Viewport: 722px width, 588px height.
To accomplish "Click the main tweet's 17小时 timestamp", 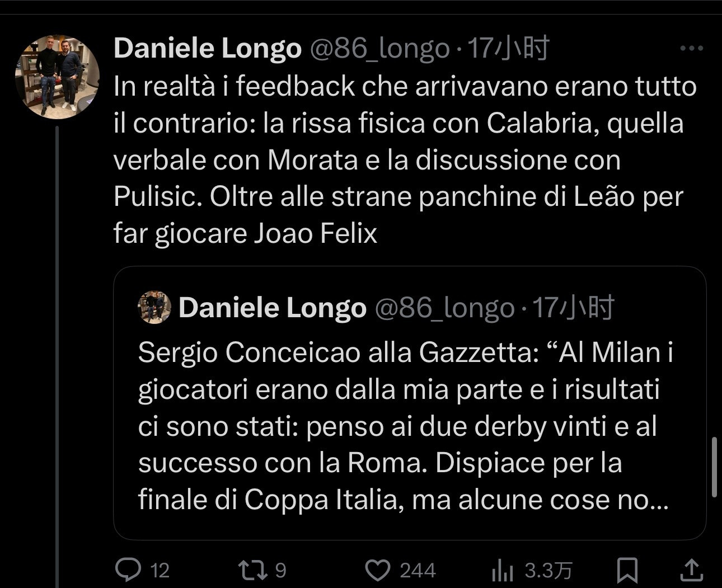I will tap(508, 49).
